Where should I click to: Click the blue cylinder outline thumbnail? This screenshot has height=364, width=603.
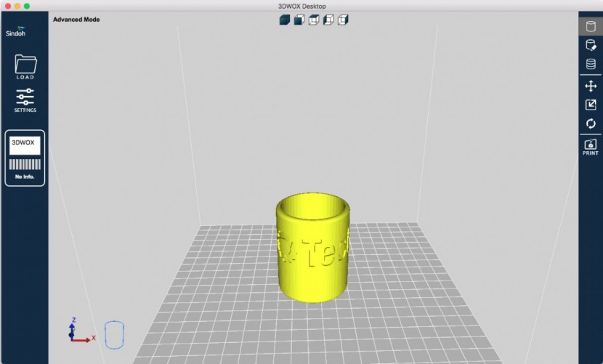pos(114,335)
